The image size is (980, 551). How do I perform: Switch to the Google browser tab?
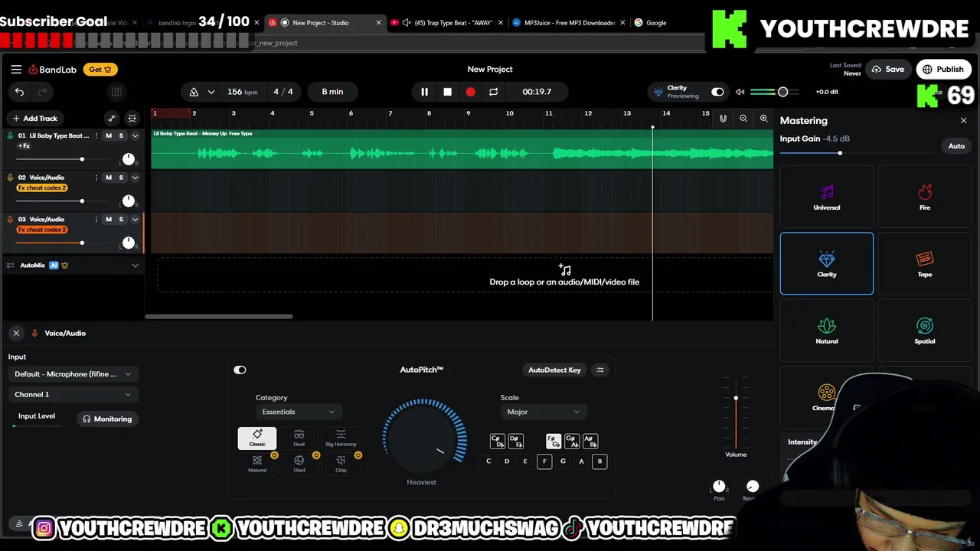(655, 22)
